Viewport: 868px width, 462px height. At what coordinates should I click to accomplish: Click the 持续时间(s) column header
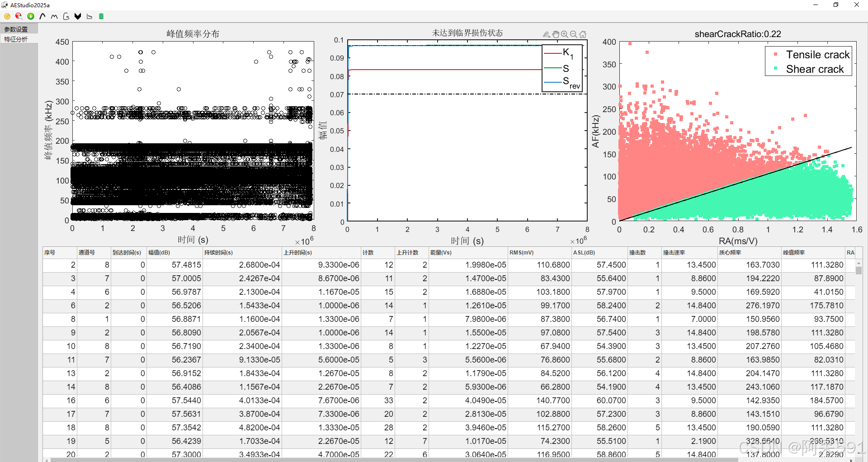point(242,253)
